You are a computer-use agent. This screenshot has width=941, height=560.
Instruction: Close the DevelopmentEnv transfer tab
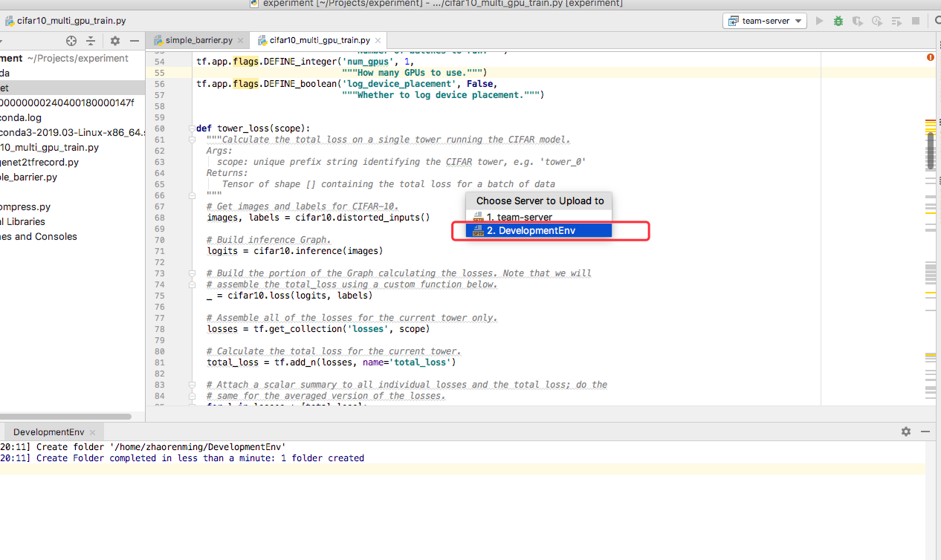click(x=92, y=432)
